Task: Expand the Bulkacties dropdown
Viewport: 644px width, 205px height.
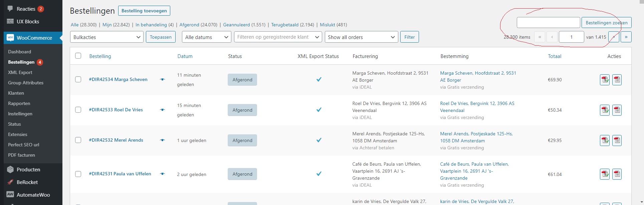Action: 106,37
